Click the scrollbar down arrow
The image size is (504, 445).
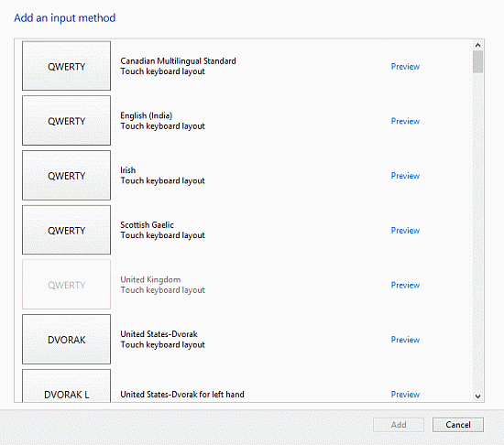(x=477, y=396)
